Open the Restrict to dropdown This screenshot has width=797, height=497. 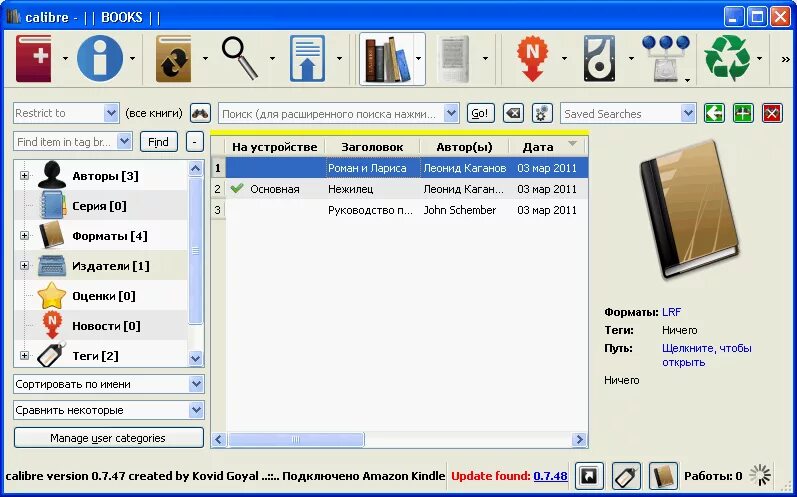tap(111, 113)
